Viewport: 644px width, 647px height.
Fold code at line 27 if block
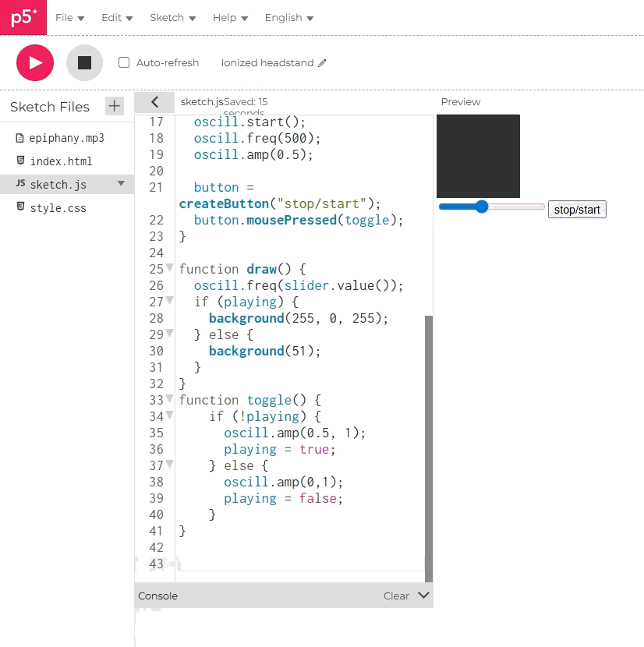(x=169, y=300)
